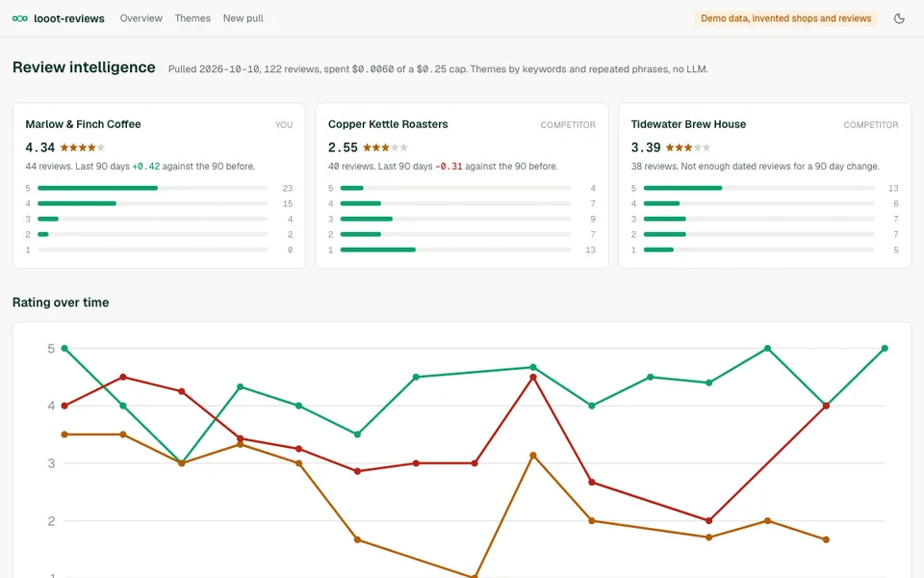Click the +0.42 change value

coord(146,167)
